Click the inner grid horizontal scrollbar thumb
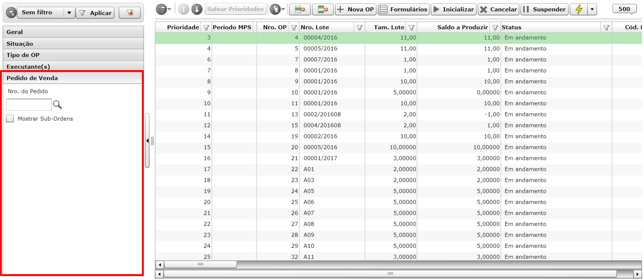 [200, 264]
